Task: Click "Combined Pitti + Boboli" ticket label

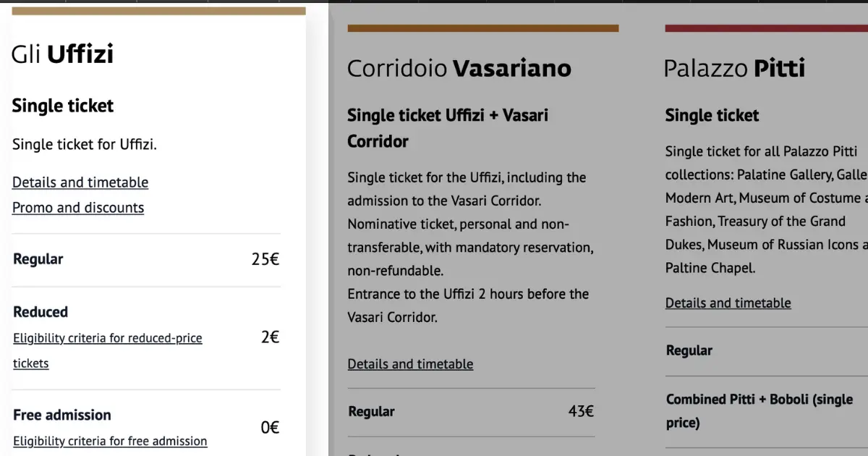Action: (x=759, y=410)
